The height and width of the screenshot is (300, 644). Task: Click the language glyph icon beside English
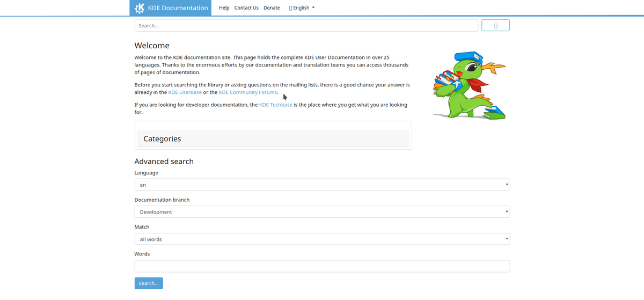click(290, 8)
